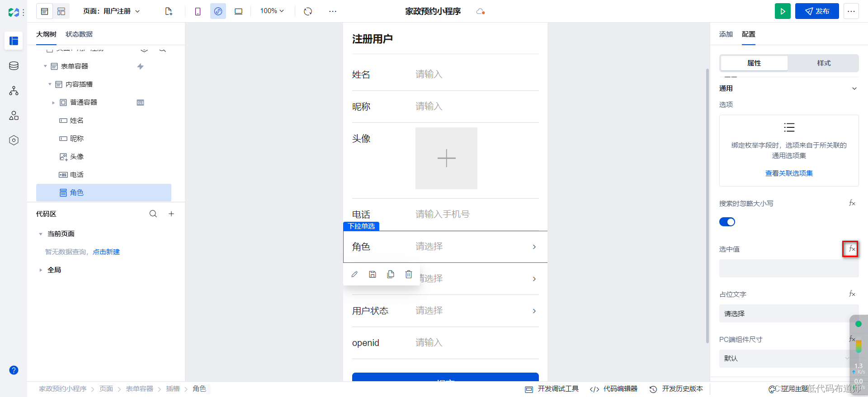This screenshot has width=868, height=397.
Task: Search in the 代码区 panel
Action: [x=153, y=214]
